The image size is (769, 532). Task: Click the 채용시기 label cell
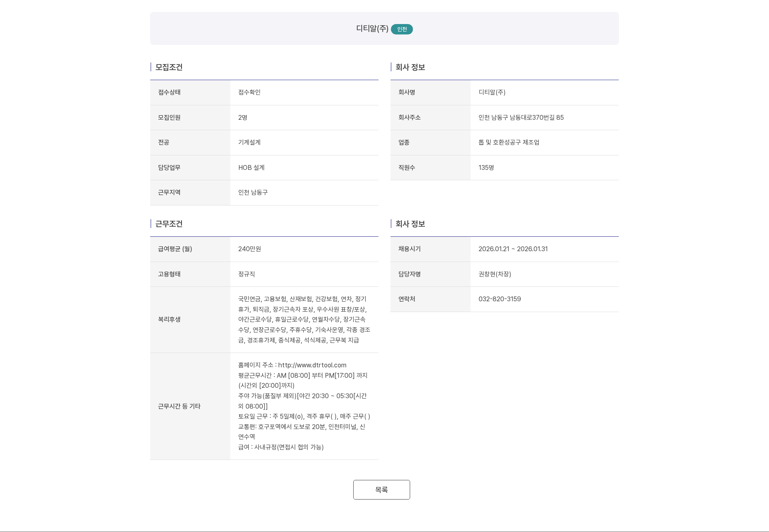click(x=431, y=249)
